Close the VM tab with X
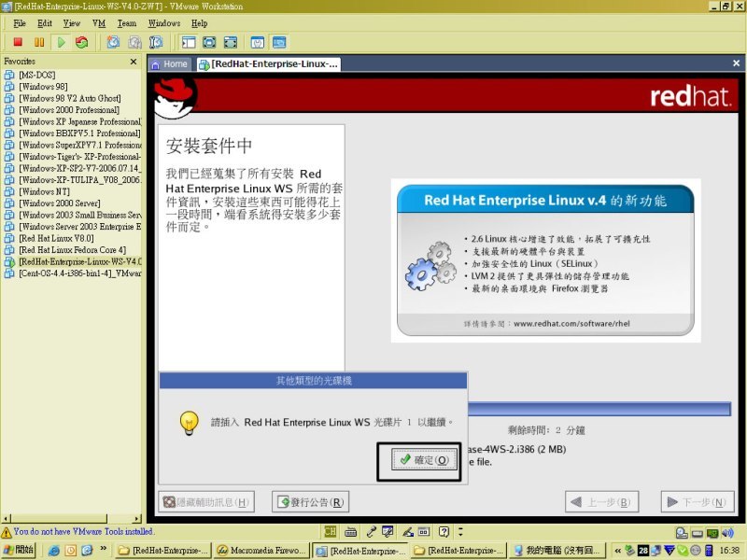747x560 pixels. tap(736, 63)
